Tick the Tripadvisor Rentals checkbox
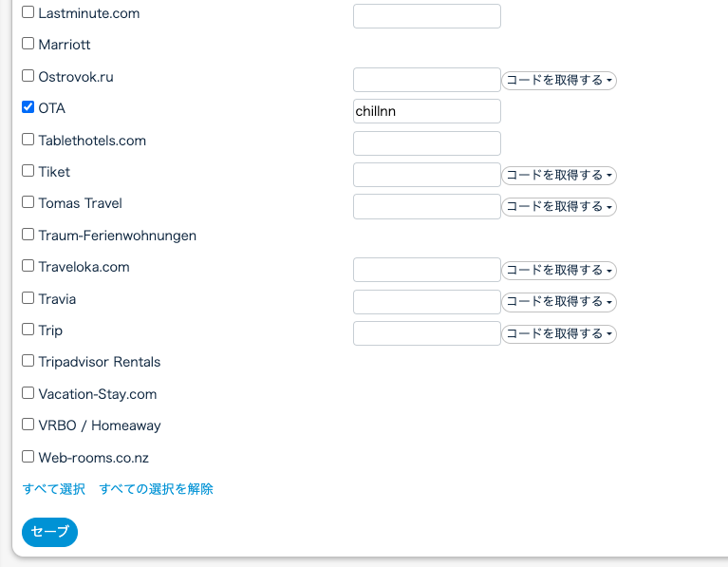The height and width of the screenshot is (567, 728). pos(28,361)
